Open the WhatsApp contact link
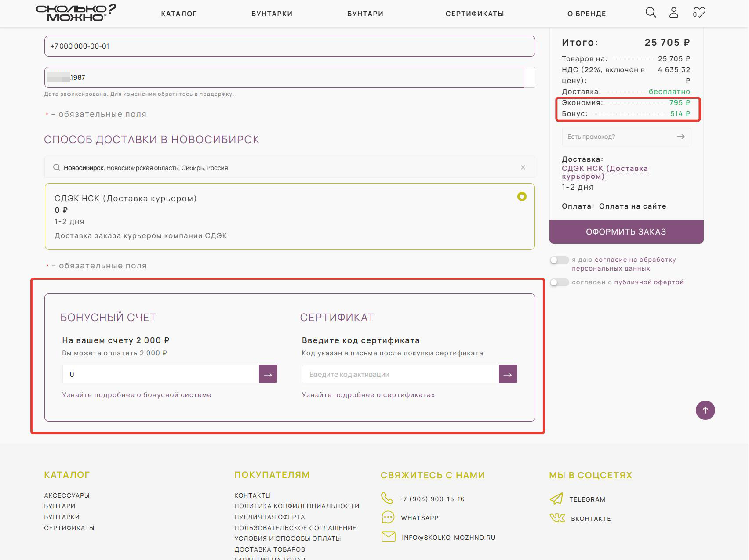Image resolution: width=749 pixels, height=560 pixels. click(420, 518)
